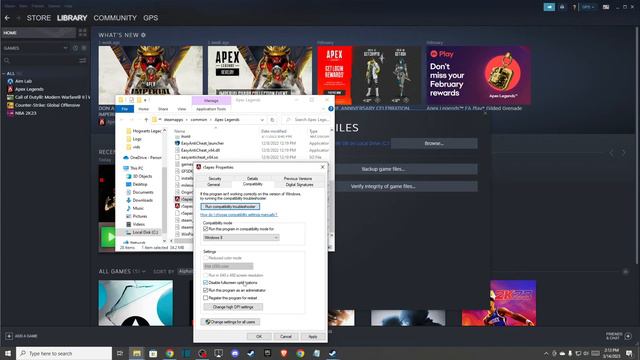
Task: Expand the Games category dropdown in sidebar
Action: pyautogui.click(x=65, y=48)
